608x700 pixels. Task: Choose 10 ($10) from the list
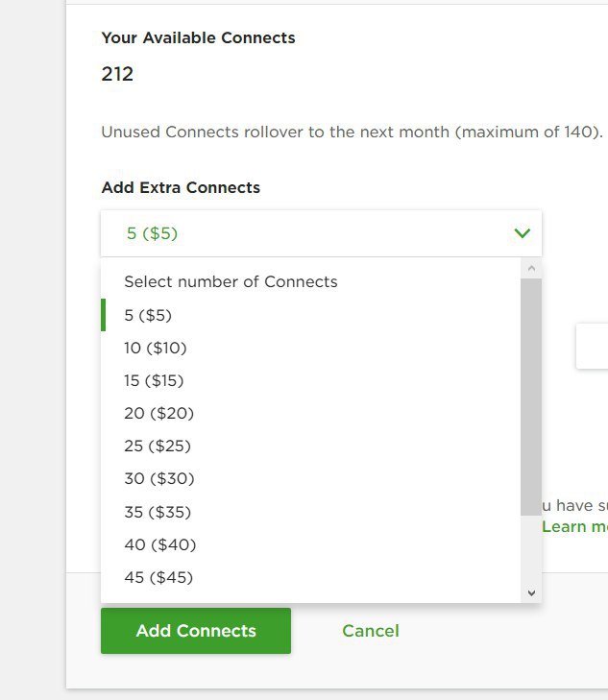(310, 348)
